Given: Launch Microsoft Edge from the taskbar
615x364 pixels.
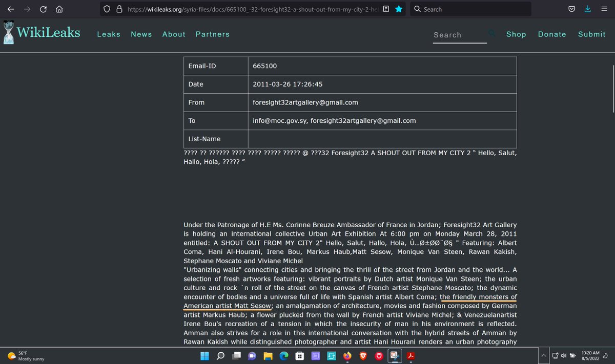Looking at the screenshot, I should [284, 356].
